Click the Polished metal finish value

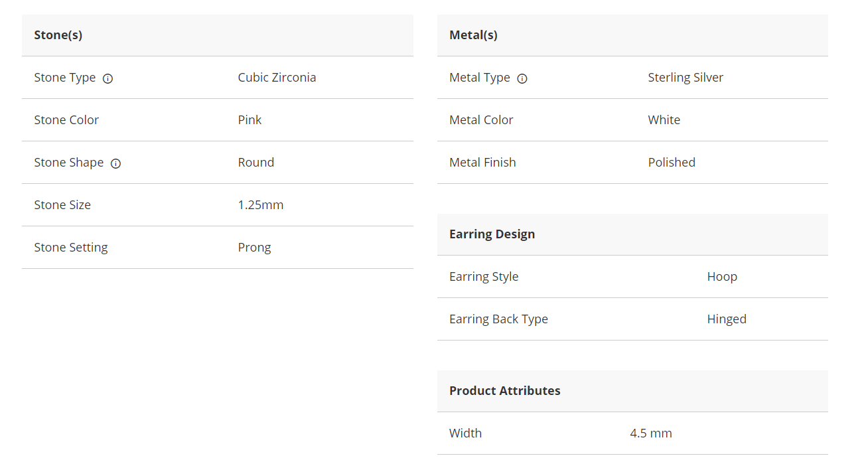pos(672,163)
